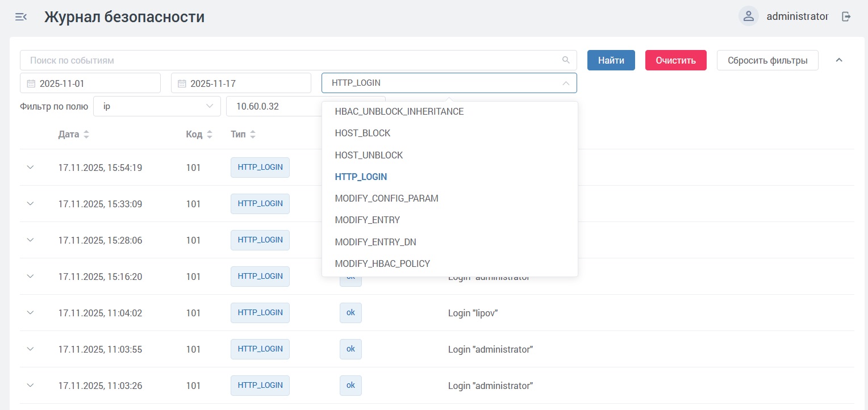Select HBAC_UNBLOCK_INHERITANCE from the list

[450, 112]
